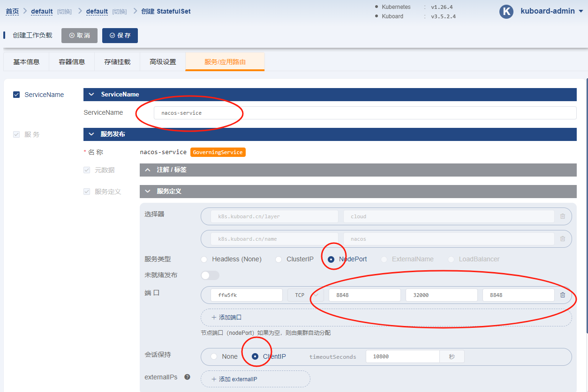Click the externalIPs help question icon
588x392 pixels.
187,377
